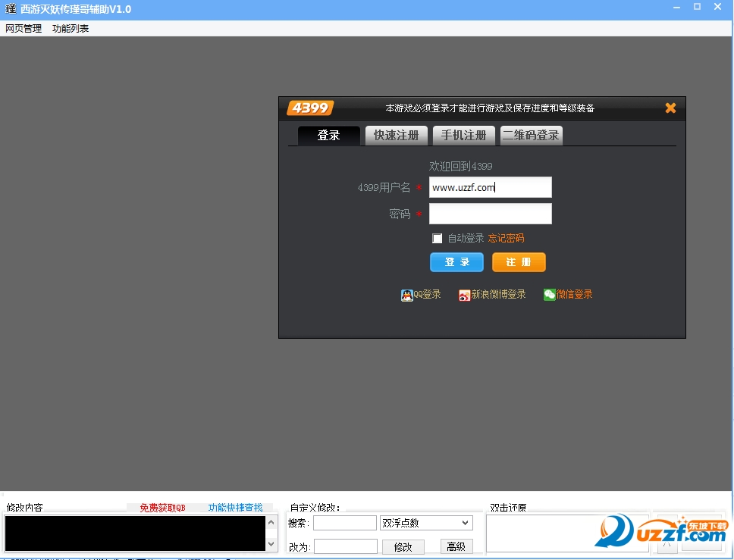Switch to the 登录 tab

pyautogui.click(x=328, y=136)
